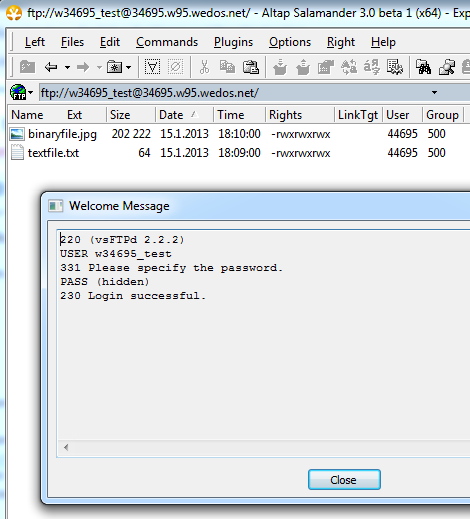Click the Unpack files icon
The image size is (470, 519).
(x=303, y=67)
